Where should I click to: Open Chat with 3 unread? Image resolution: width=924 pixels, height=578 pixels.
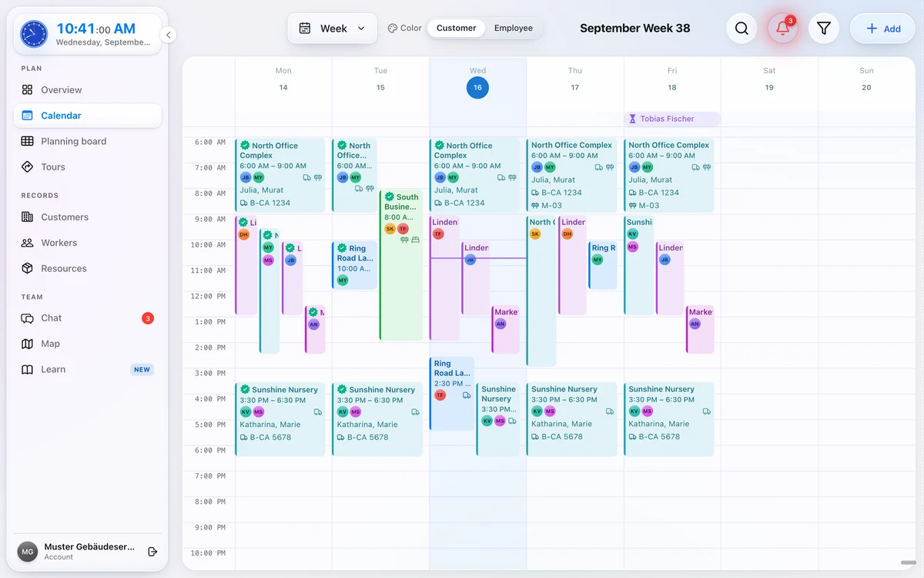pos(88,318)
